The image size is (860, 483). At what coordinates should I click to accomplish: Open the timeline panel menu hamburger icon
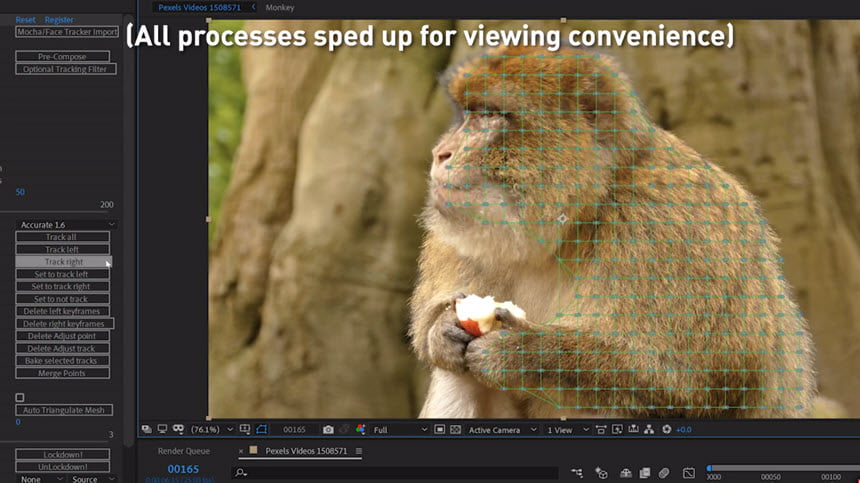tap(359, 451)
